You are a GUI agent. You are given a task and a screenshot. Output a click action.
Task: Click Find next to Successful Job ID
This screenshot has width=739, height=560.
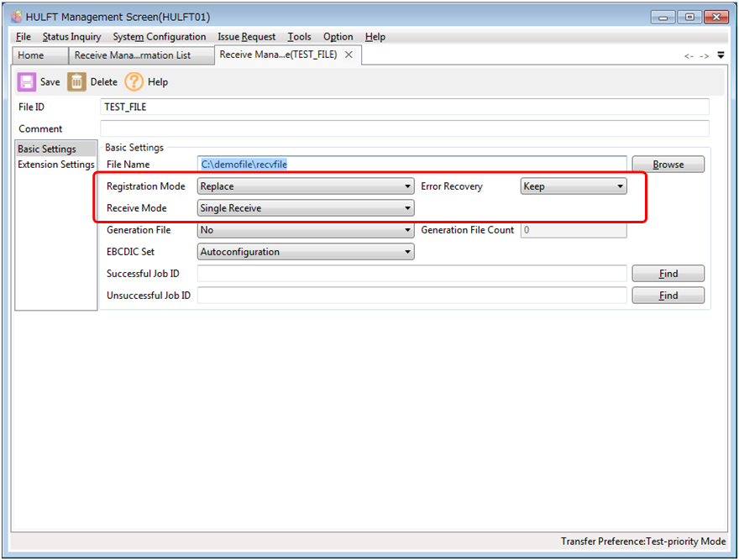[668, 274]
